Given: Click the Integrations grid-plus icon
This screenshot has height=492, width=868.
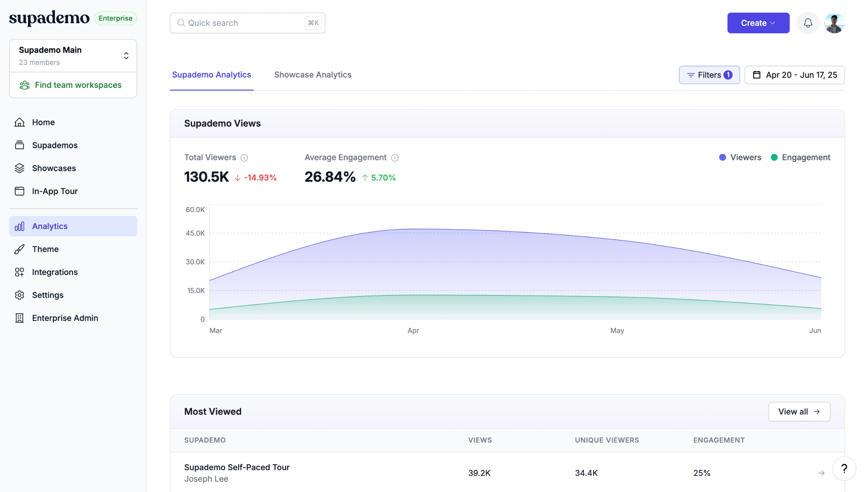Looking at the screenshot, I should [x=19, y=272].
